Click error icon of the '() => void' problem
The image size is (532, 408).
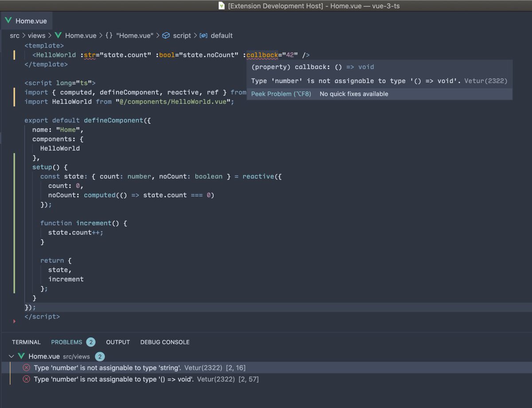click(26, 379)
